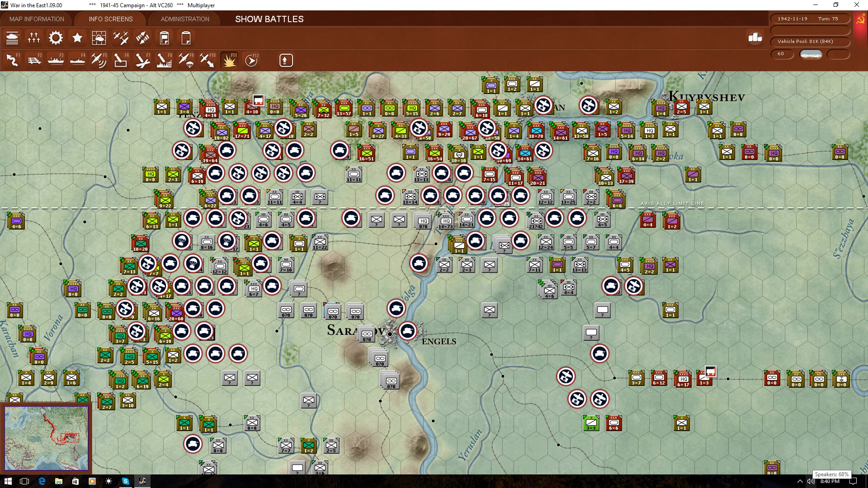The height and width of the screenshot is (488, 868).
Task: Open the order of battle tank list icon
Action: (12, 38)
